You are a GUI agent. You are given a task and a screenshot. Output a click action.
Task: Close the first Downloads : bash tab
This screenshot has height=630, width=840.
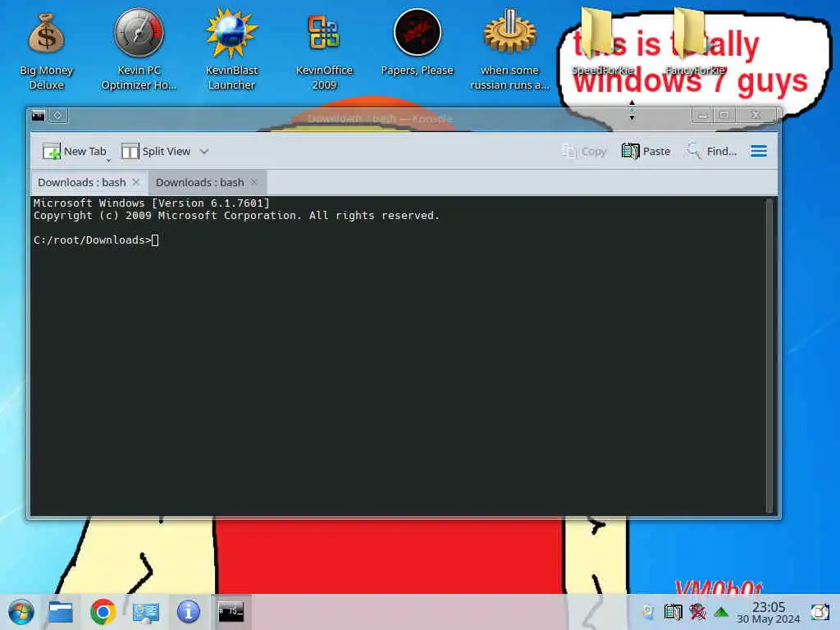pos(136,182)
